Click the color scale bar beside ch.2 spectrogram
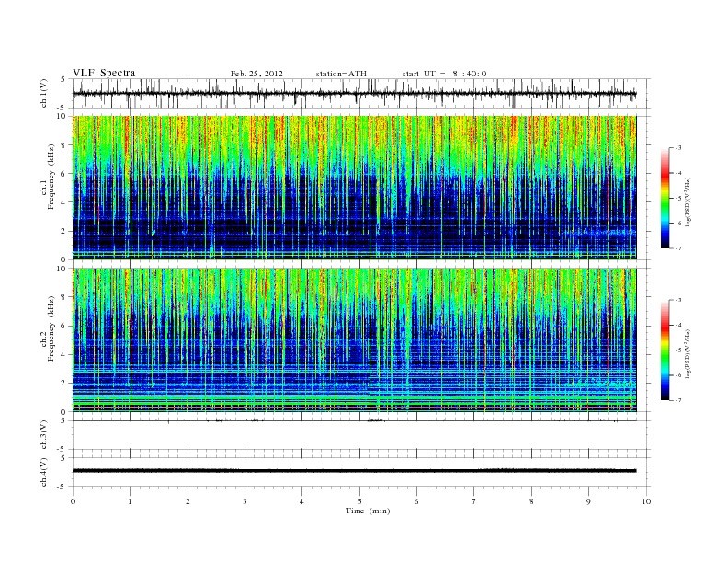Screen dimensions: 728x563 (665, 350)
